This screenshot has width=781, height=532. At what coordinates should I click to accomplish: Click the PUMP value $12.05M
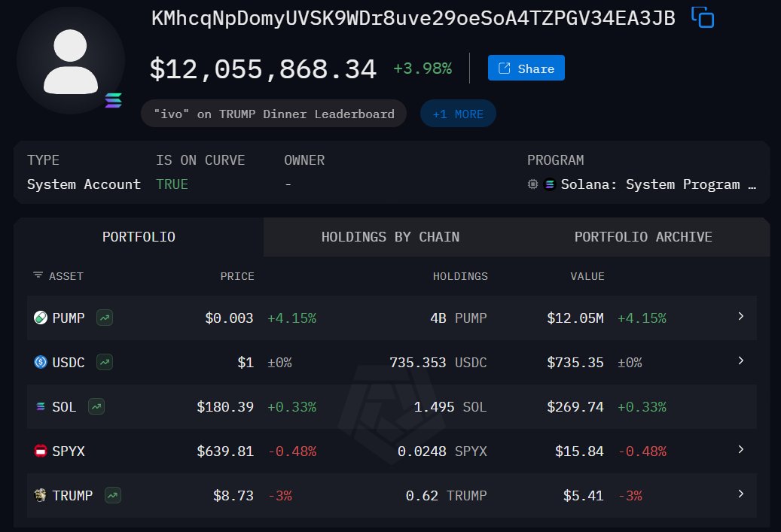[575, 318]
